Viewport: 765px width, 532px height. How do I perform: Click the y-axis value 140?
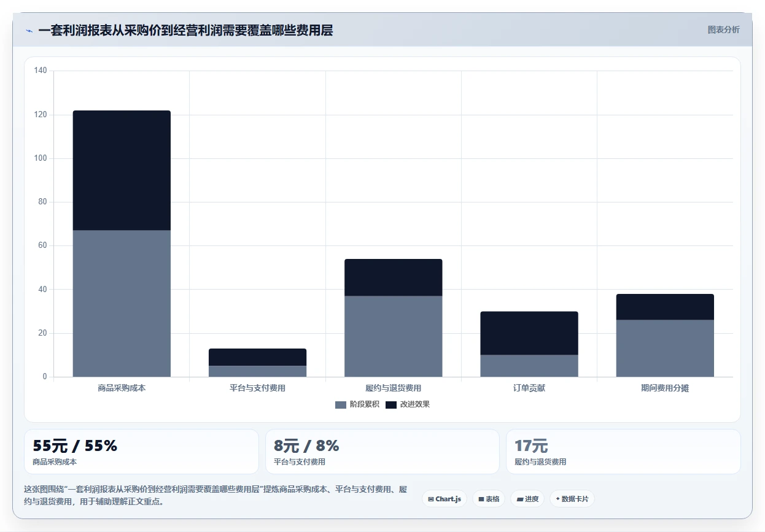point(41,71)
